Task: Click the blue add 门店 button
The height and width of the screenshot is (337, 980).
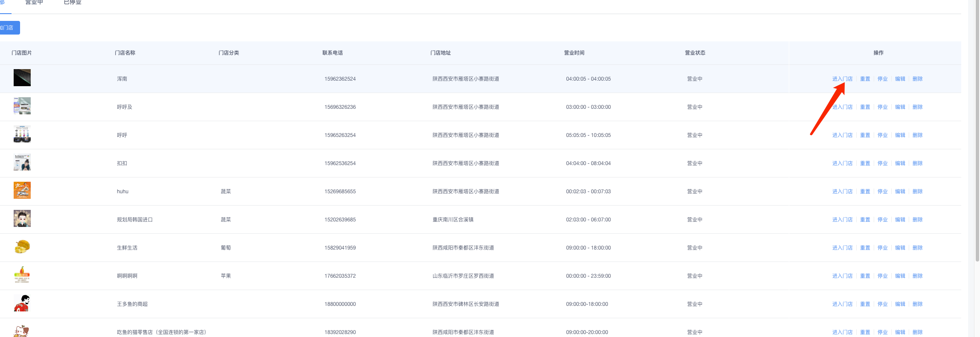Action: click(x=9, y=28)
